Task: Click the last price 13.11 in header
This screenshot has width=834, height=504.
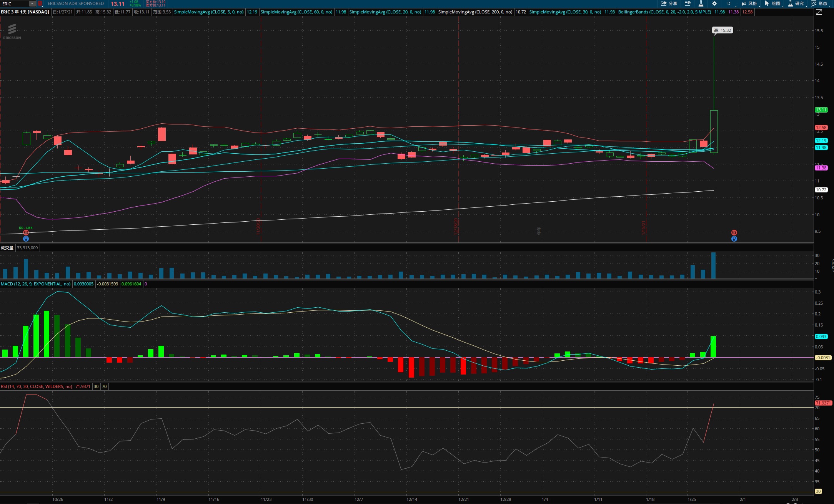Action: (x=118, y=4)
